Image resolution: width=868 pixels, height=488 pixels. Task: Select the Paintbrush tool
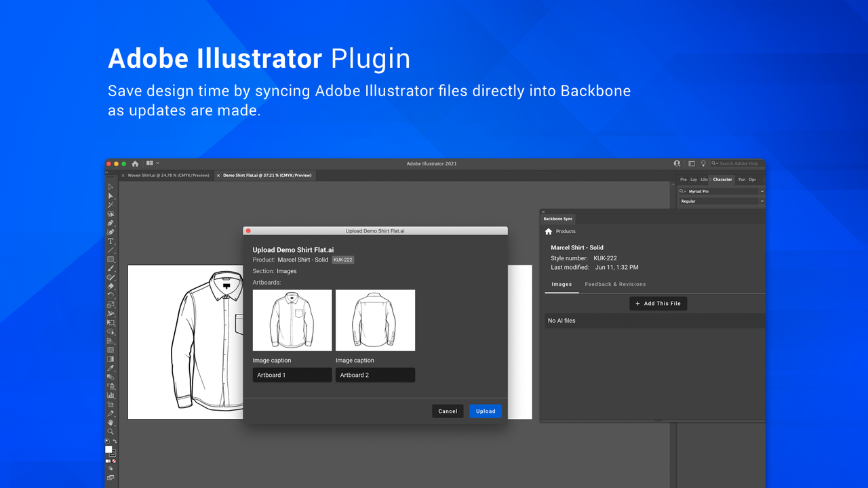[x=111, y=269]
